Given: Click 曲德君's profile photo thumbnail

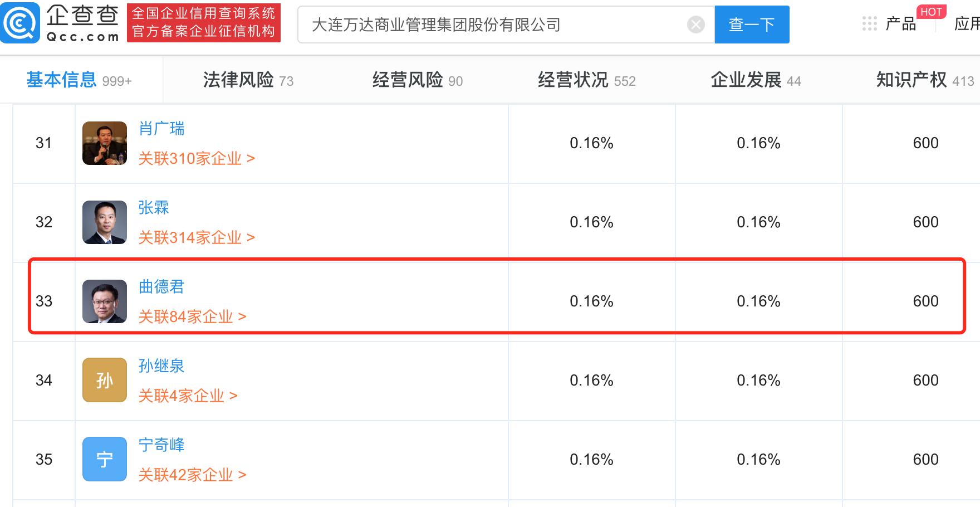Looking at the screenshot, I should pos(104,301).
